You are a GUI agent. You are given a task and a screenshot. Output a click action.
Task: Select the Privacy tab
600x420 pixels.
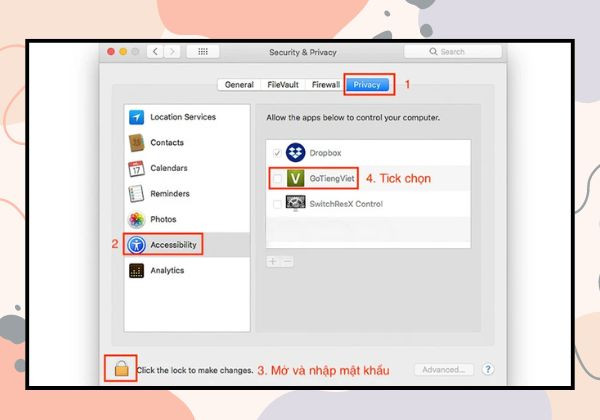pyautogui.click(x=367, y=85)
